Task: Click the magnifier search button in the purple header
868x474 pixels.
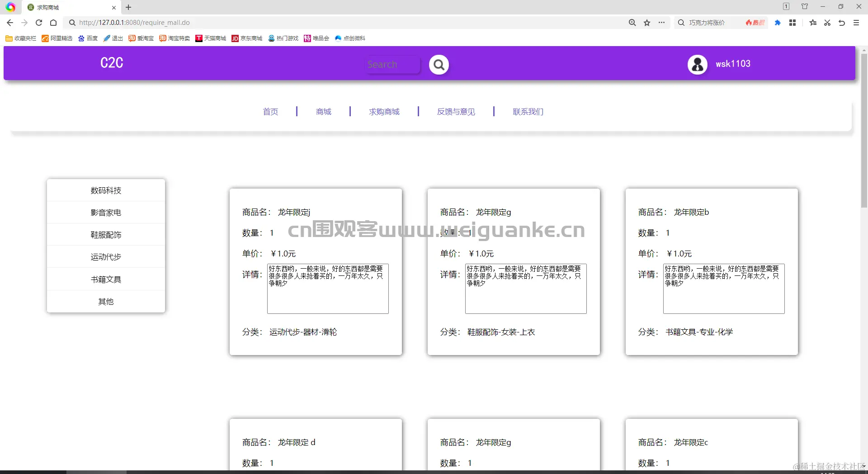Action: tap(439, 65)
